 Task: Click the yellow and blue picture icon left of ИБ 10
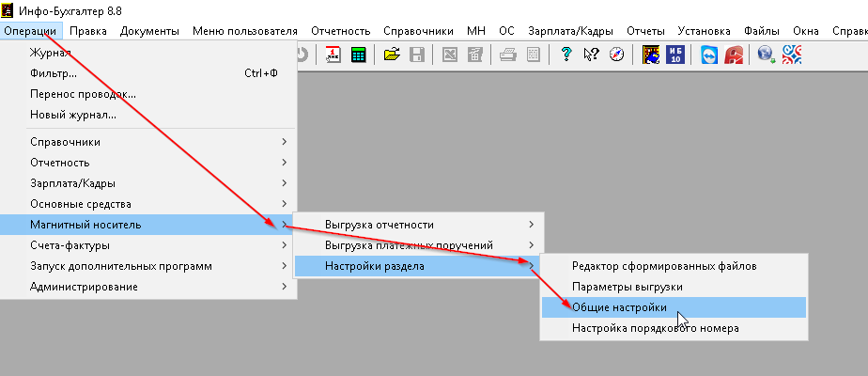tap(650, 55)
